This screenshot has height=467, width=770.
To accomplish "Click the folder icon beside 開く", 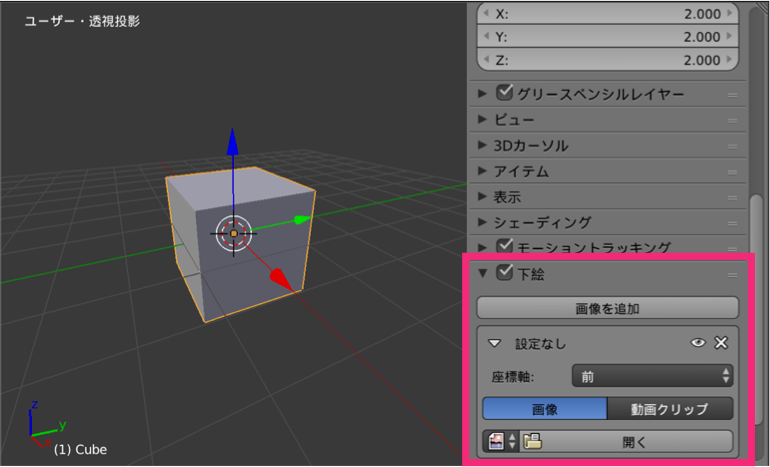I will [532, 441].
